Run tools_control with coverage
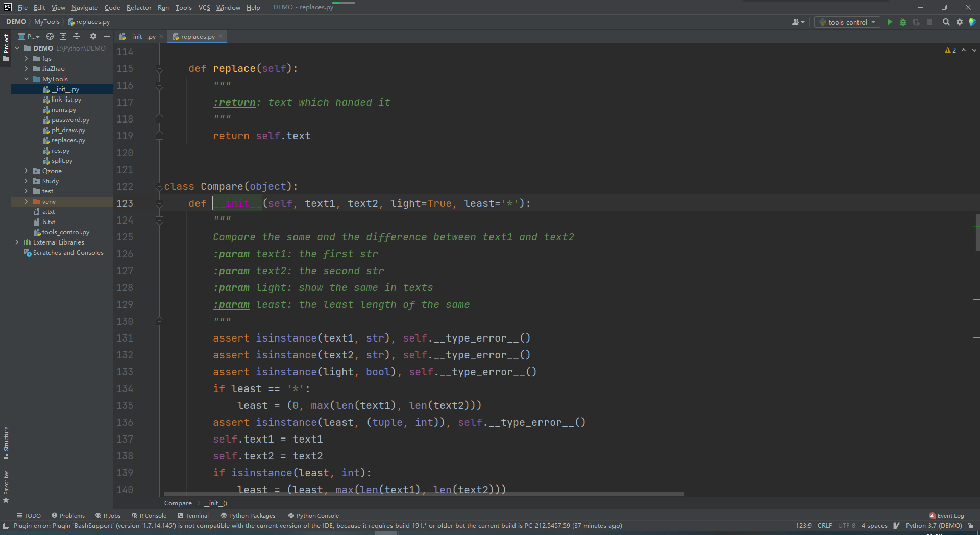 916,22
